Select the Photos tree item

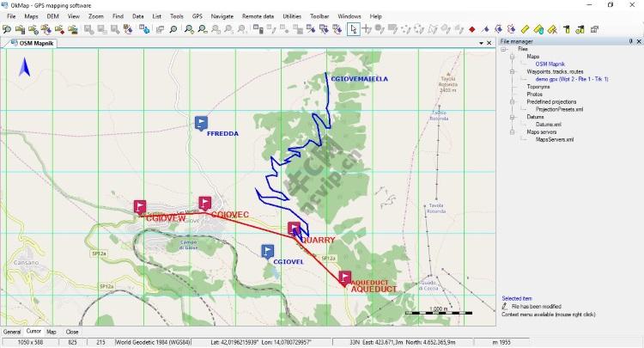tap(534, 95)
